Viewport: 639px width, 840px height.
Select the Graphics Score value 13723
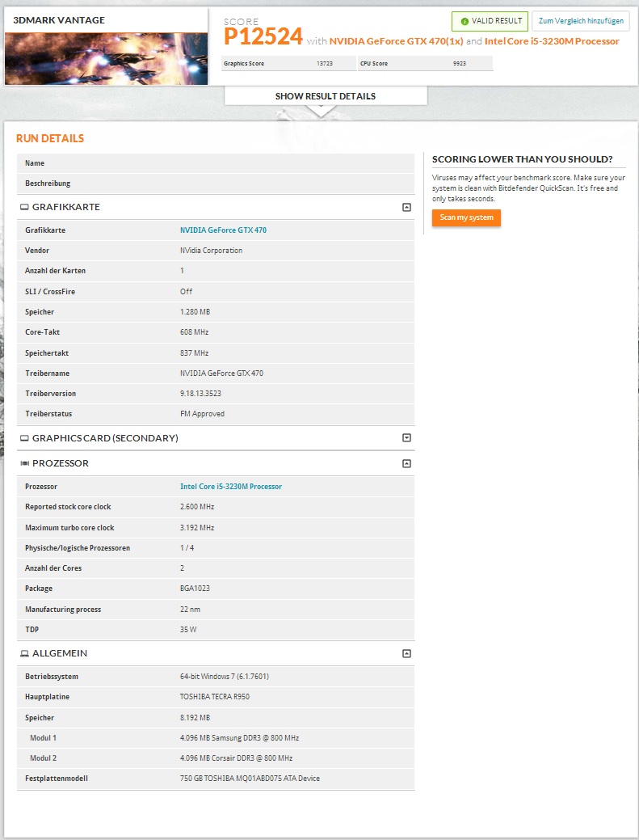click(324, 63)
